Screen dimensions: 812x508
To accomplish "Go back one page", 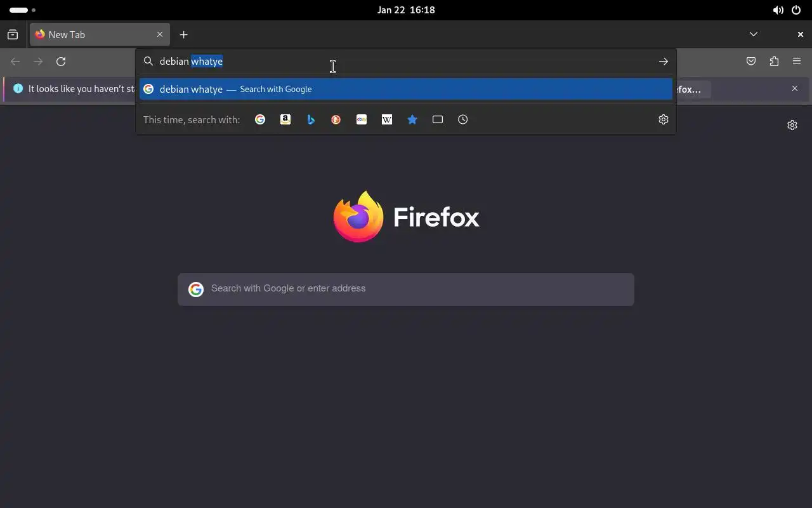I will point(15,62).
